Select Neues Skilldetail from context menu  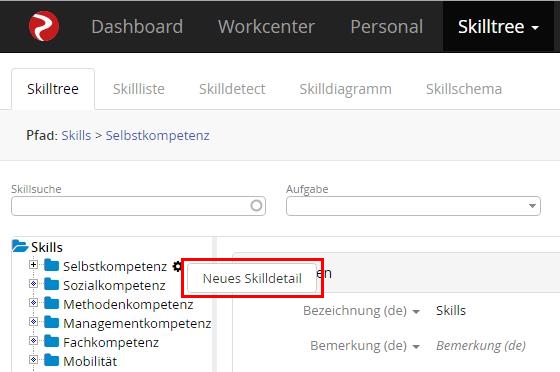click(252, 278)
